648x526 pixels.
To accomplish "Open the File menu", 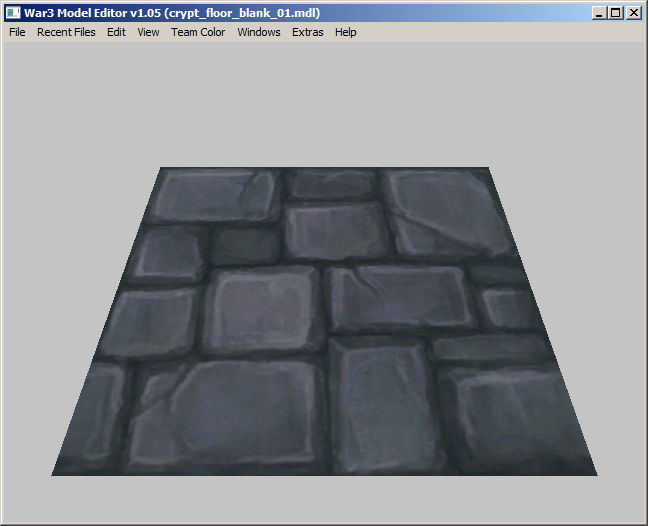I will tap(17, 32).
